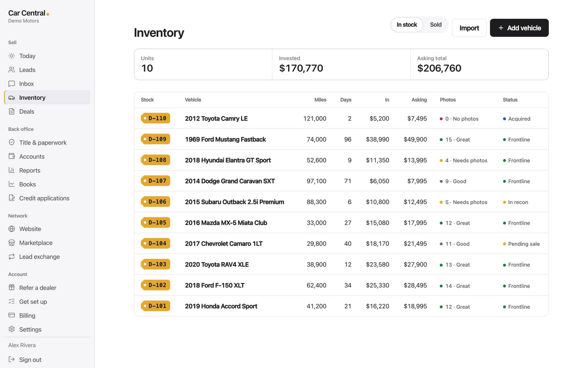588x368 pixels.
Task: Switch to In stock view
Action: click(x=407, y=25)
